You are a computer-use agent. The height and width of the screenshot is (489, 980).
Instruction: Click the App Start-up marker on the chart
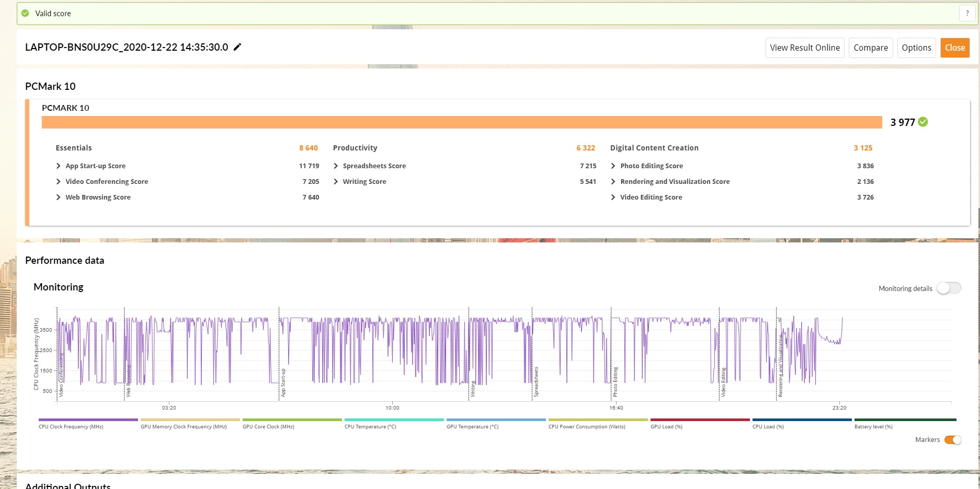pos(283,382)
